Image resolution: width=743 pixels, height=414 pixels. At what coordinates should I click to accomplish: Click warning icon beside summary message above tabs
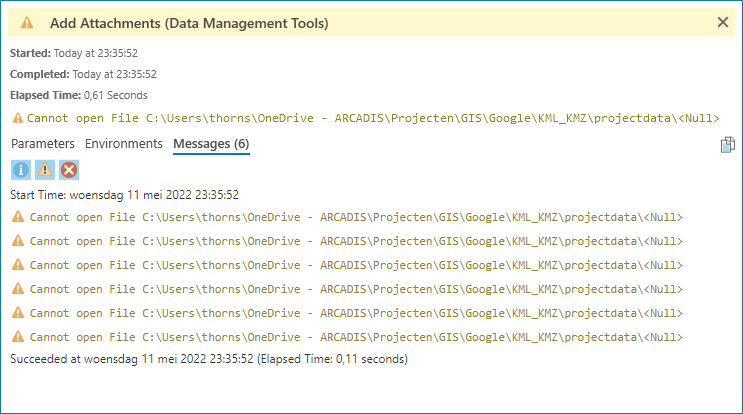pos(17,118)
